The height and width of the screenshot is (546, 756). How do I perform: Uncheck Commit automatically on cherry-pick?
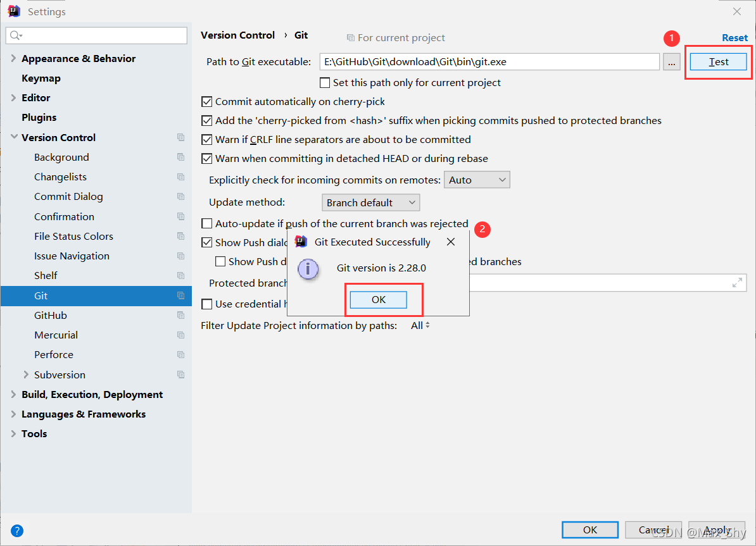point(207,102)
